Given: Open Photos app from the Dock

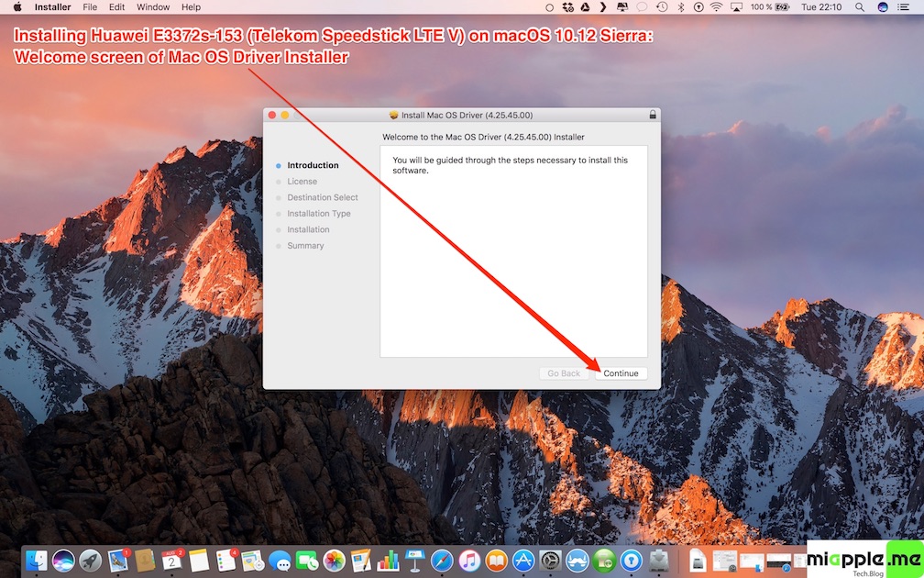Looking at the screenshot, I should [334, 560].
